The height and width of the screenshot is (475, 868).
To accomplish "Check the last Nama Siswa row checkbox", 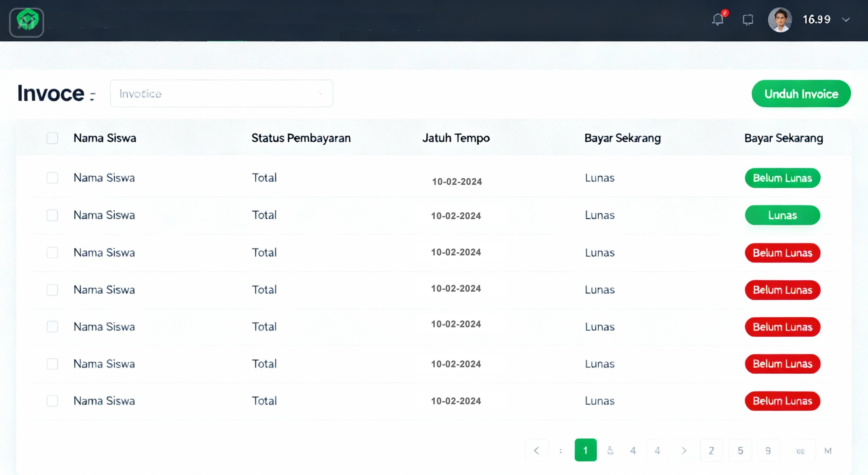I will [52, 401].
